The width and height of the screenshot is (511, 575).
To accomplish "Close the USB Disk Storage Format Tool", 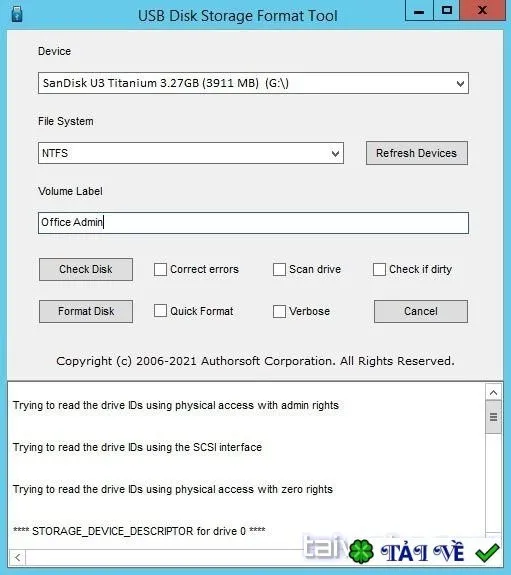I will point(482,11).
